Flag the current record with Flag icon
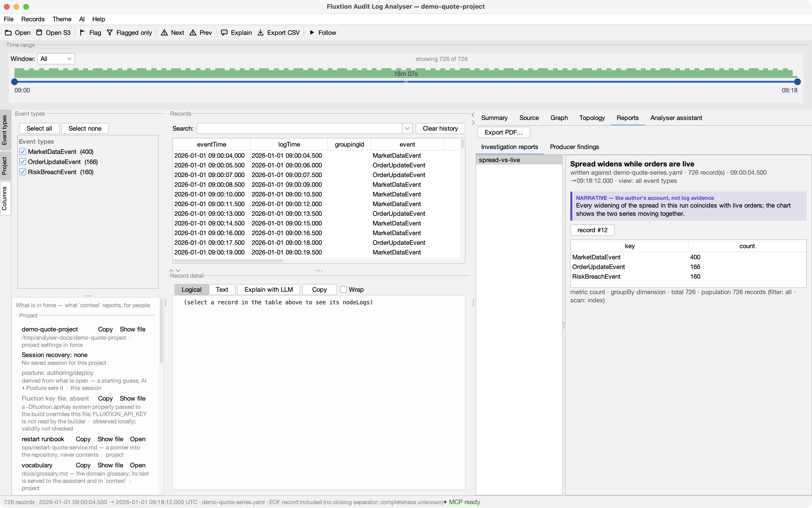The height and width of the screenshot is (508, 812). [x=83, y=33]
